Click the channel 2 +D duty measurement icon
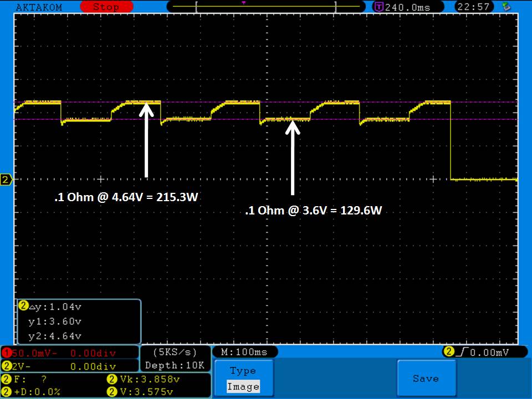This screenshot has width=532, height=399. tap(6, 391)
